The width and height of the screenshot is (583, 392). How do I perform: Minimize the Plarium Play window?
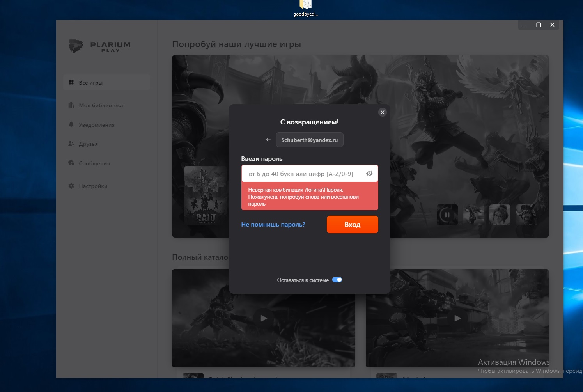coord(525,25)
